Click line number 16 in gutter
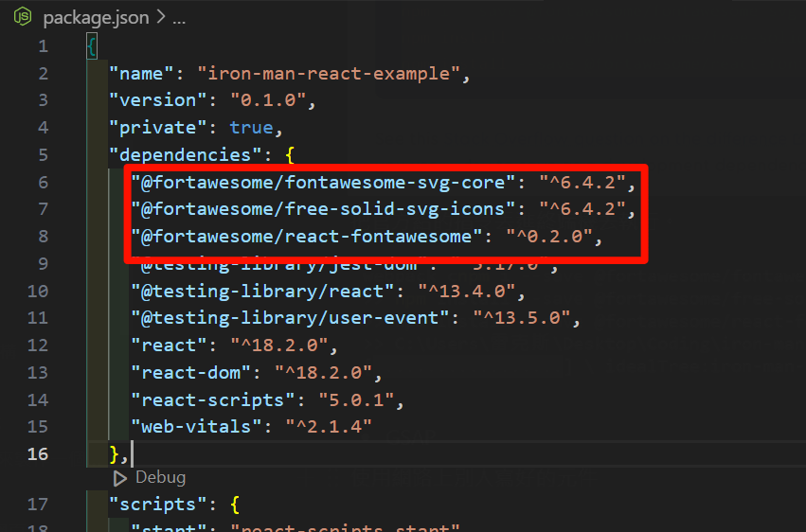 (38, 454)
